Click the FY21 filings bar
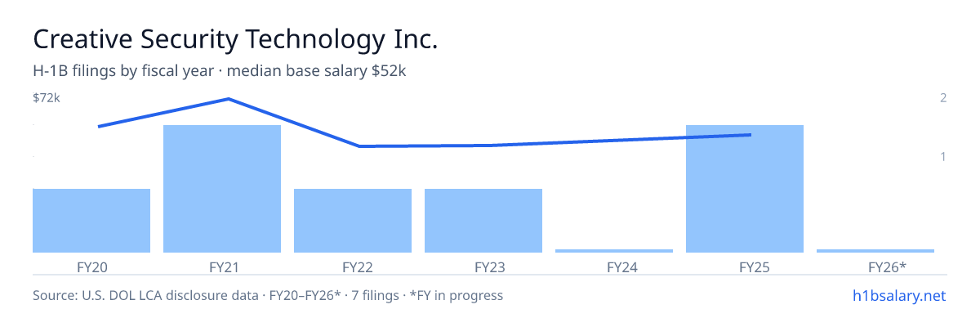This screenshot has width=980, height=327. (222, 189)
